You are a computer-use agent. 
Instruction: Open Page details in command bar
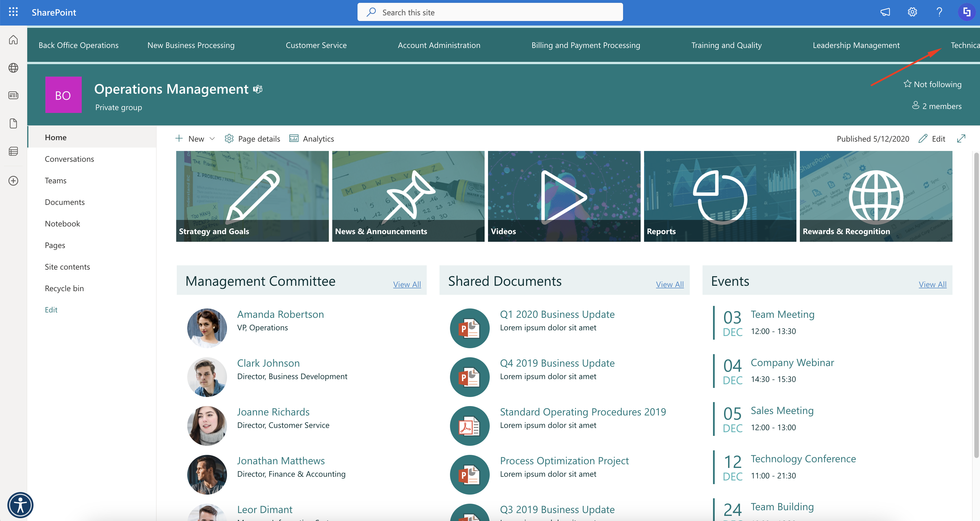click(252, 138)
